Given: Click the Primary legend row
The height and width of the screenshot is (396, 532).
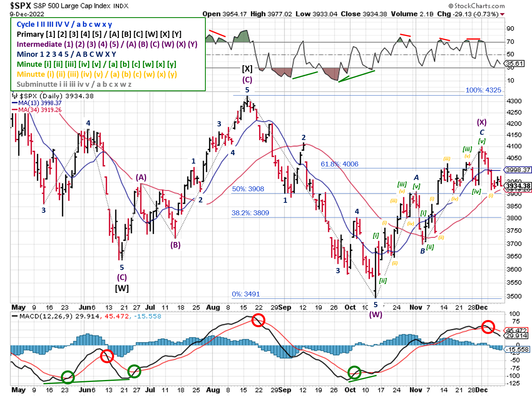Looking at the screenshot, I should tap(99, 34).
